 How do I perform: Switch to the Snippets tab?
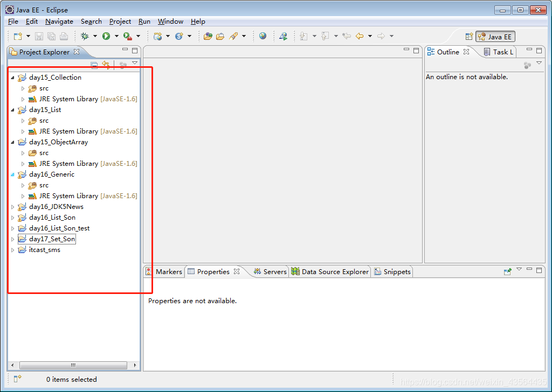[392, 271]
